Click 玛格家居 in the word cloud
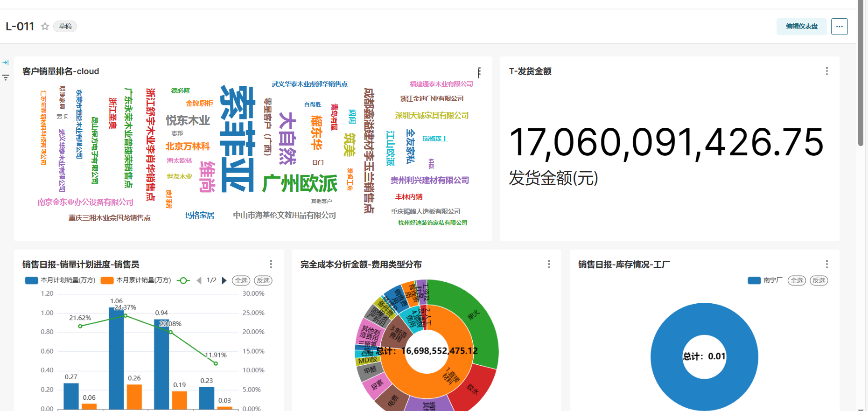The height and width of the screenshot is (411, 868). click(x=199, y=215)
